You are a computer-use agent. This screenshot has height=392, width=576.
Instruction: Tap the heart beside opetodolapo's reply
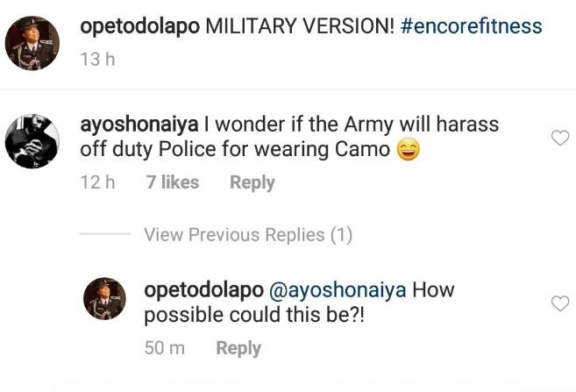[558, 303]
